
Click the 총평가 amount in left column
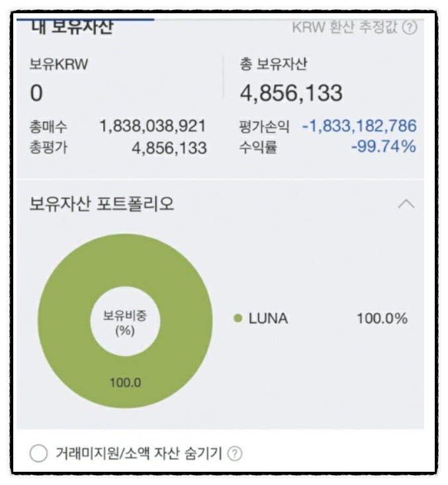[x=169, y=148]
